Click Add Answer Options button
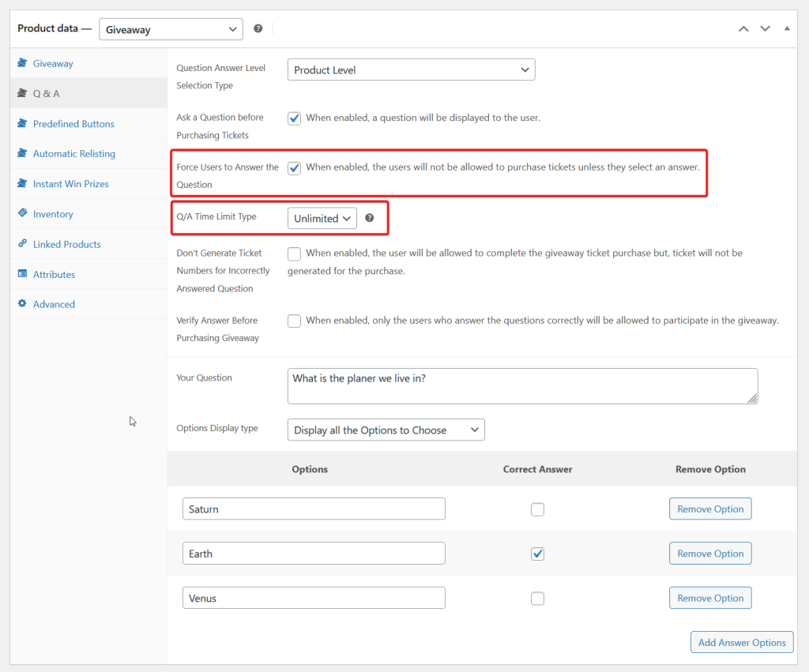Image resolution: width=809 pixels, height=672 pixels. click(x=741, y=642)
